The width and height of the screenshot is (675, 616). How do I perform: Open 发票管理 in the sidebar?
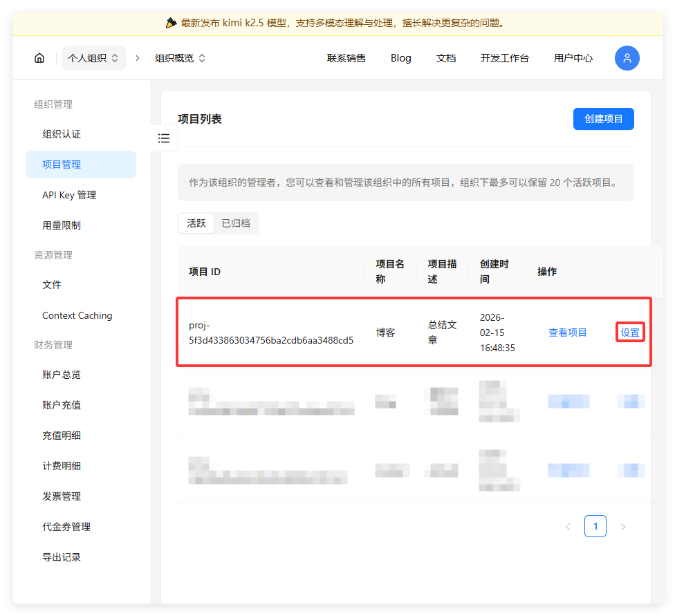62,496
